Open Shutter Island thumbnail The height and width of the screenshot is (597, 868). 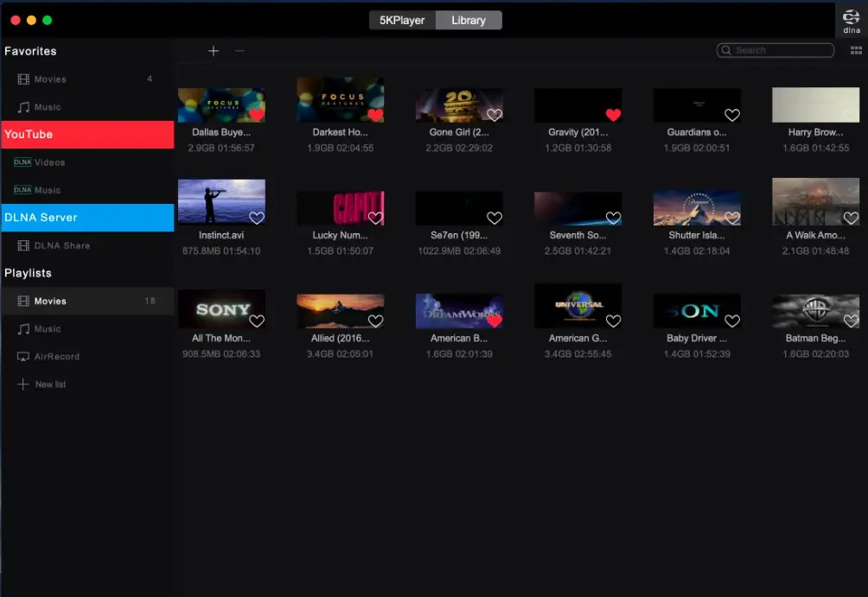coord(697,208)
